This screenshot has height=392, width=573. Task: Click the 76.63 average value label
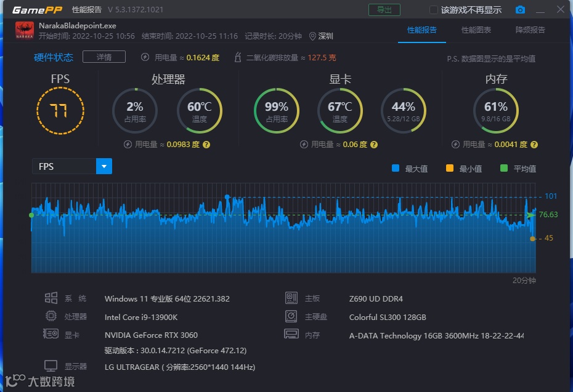point(548,215)
